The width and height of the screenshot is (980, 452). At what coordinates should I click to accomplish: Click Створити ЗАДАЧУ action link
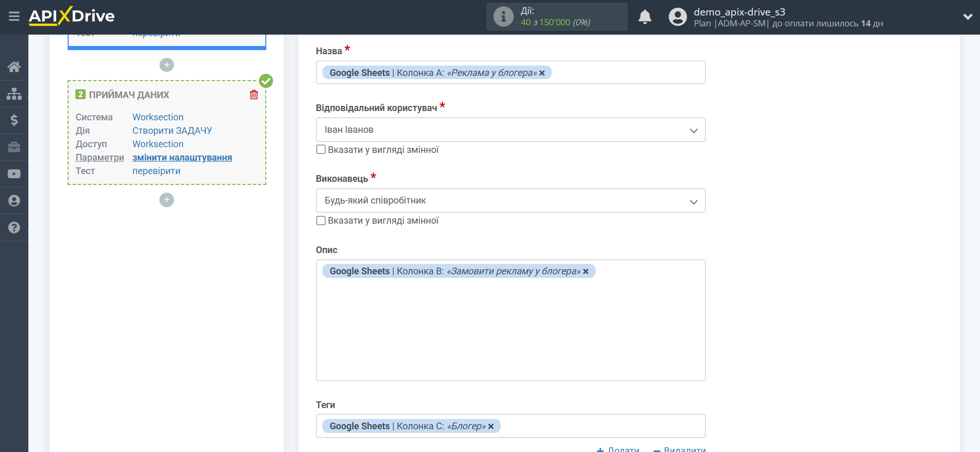click(172, 131)
